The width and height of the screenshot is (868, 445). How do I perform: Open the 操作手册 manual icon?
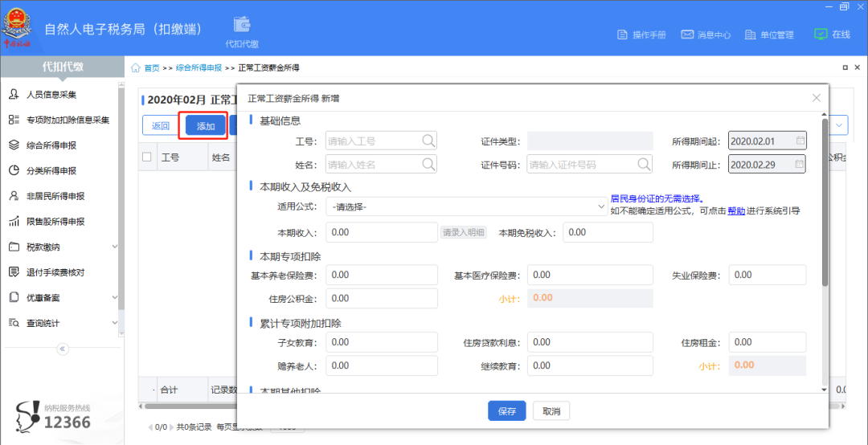(x=621, y=35)
